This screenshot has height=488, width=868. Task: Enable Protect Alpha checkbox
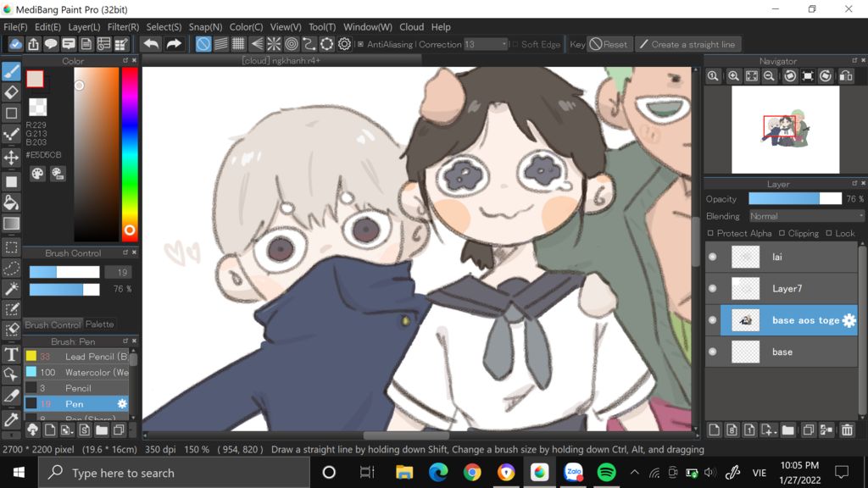[x=711, y=234]
